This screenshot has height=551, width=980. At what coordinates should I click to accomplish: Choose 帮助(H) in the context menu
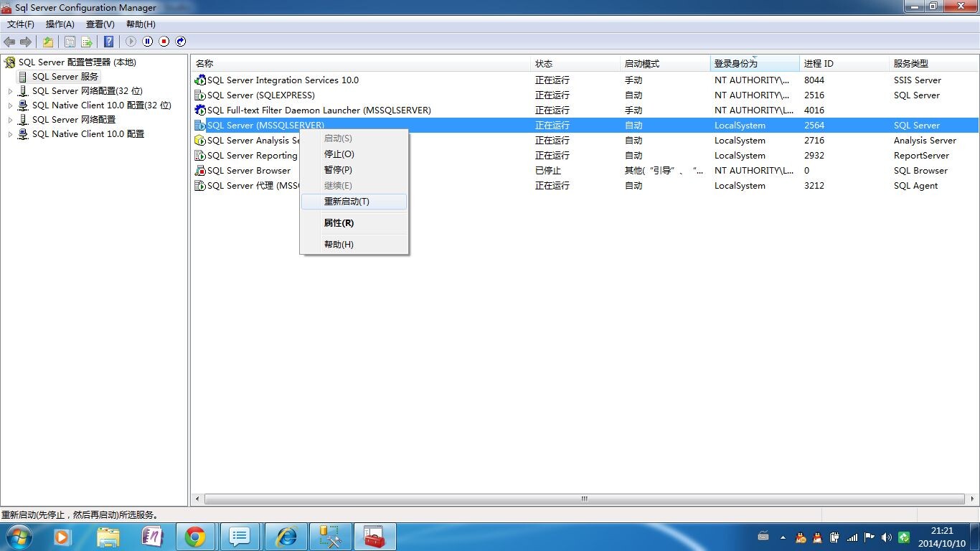click(x=354, y=245)
